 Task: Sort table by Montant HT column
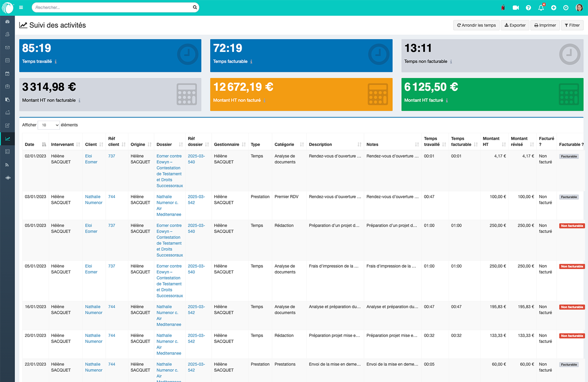(x=491, y=141)
